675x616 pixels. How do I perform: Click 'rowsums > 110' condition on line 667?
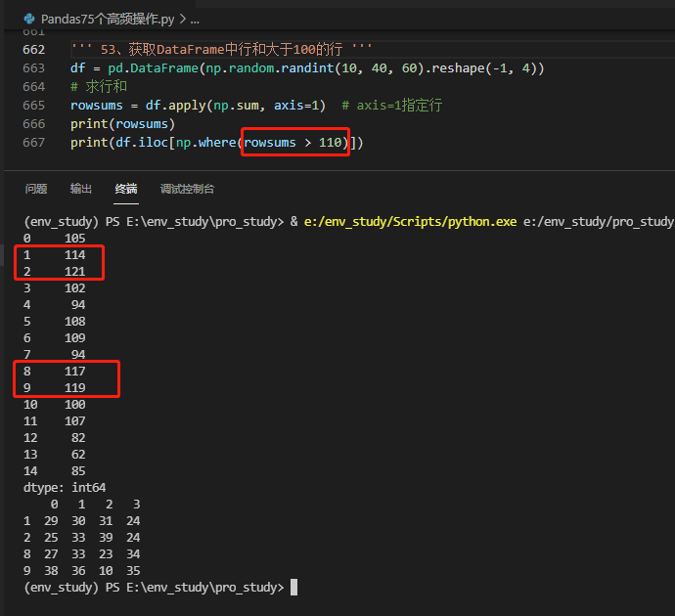(x=292, y=143)
